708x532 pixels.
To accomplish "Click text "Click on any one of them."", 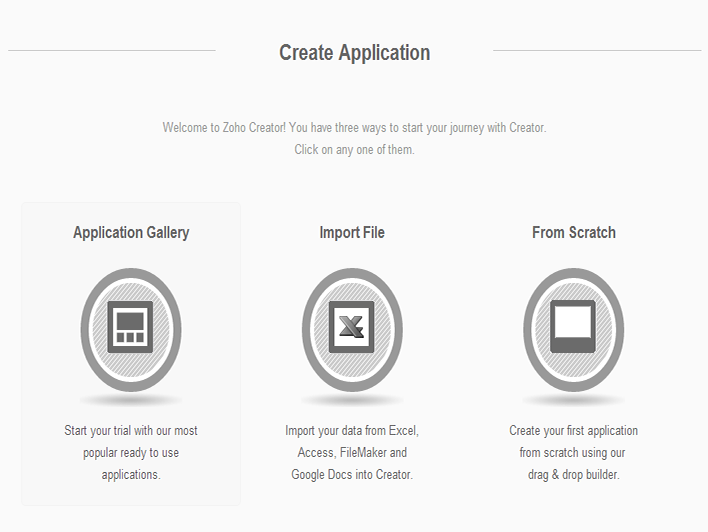I will pos(354,149).
